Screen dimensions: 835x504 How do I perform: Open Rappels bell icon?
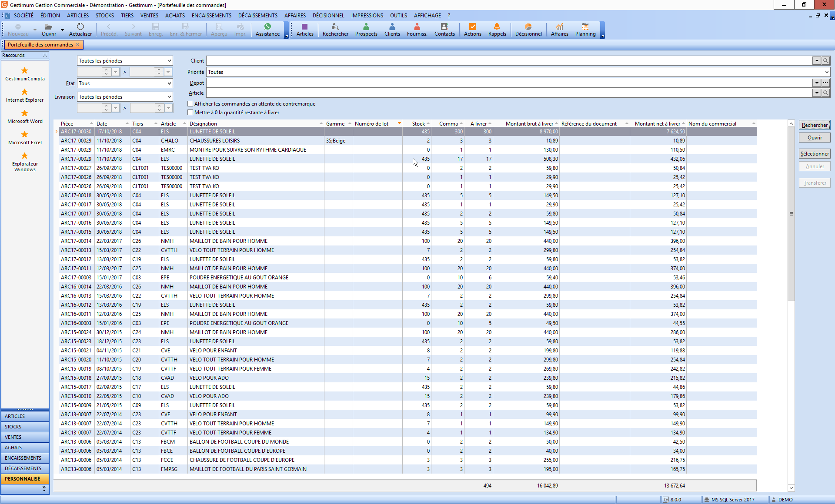pos(497,30)
